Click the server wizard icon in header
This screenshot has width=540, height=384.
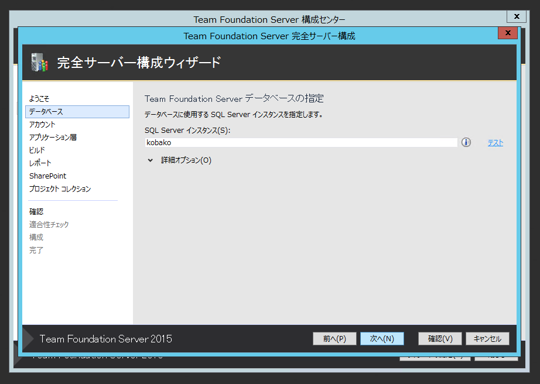click(x=39, y=63)
